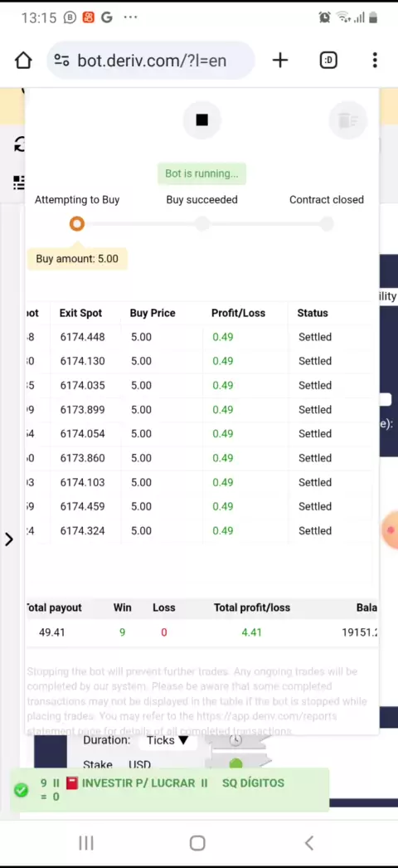
Task: Tap the bot.deriv.com address bar
Action: pos(152,61)
